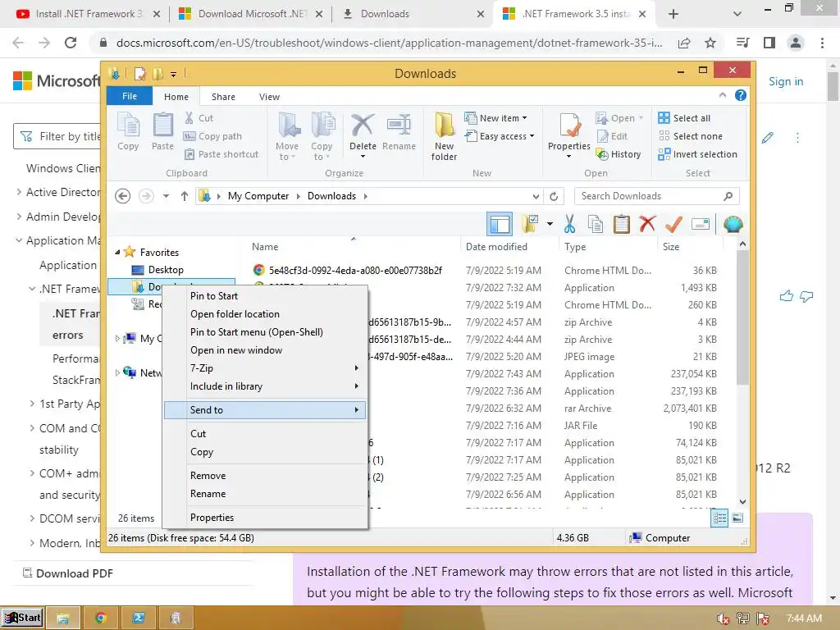Click the Delete X icon in the ribbon
Screen dimensions: 840x630
click(363, 126)
